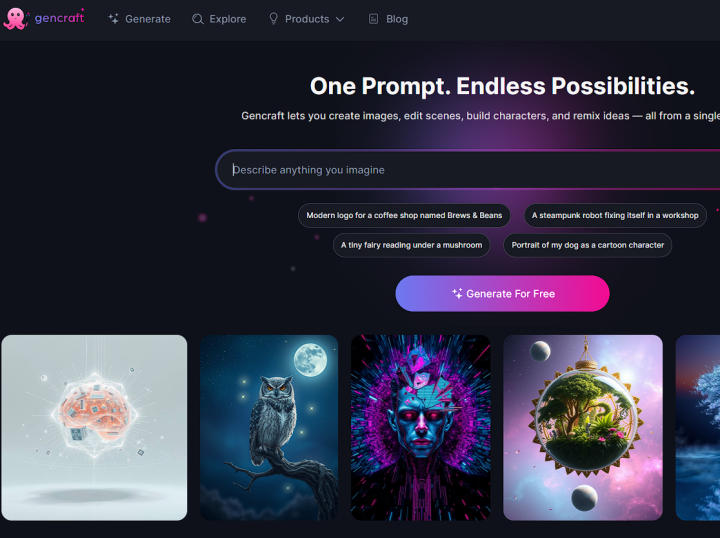Open the Generate nav item
The image size is (720, 538).
pyautogui.click(x=139, y=19)
